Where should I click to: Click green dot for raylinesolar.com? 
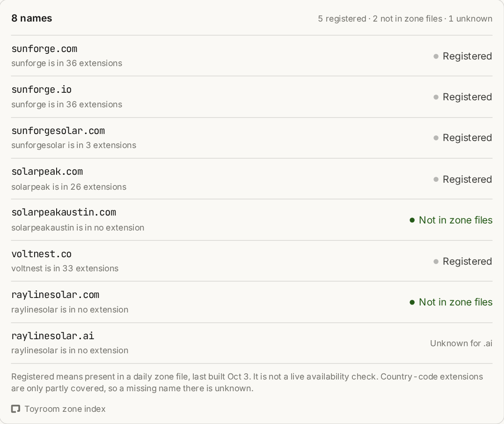click(412, 302)
